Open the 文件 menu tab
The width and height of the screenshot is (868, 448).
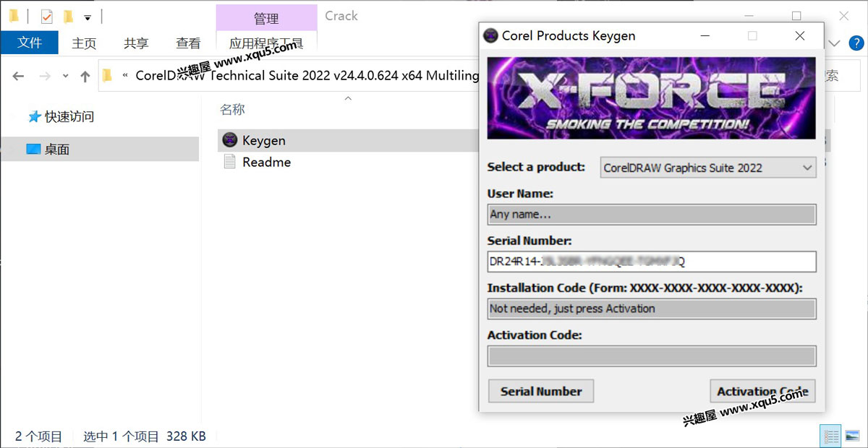pyautogui.click(x=30, y=43)
